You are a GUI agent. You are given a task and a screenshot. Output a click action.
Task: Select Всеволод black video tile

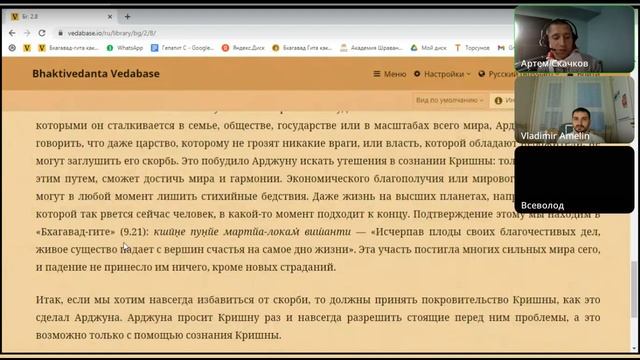(x=574, y=180)
